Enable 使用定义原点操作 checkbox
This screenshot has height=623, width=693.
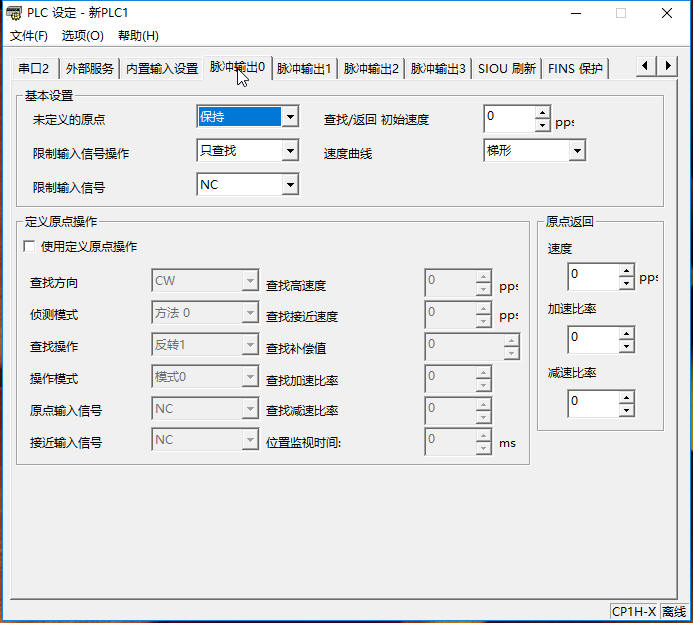pyautogui.click(x=29, y=246)
